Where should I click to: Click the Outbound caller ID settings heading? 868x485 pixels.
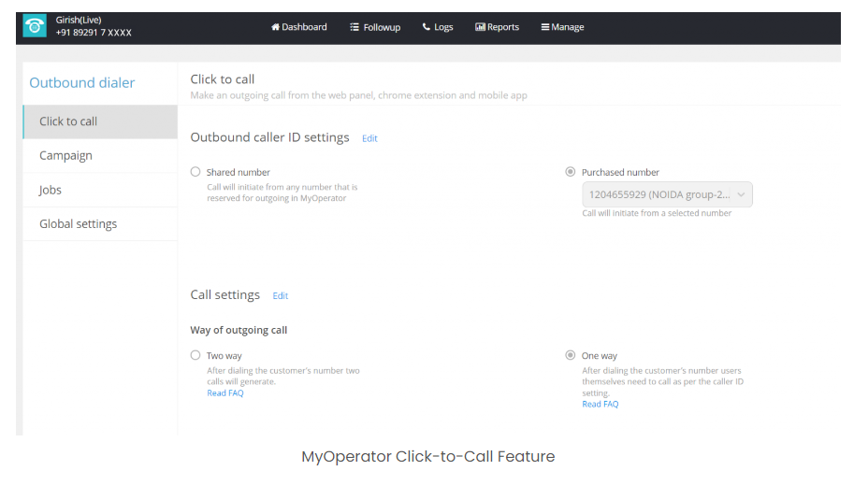pos(269,137)
